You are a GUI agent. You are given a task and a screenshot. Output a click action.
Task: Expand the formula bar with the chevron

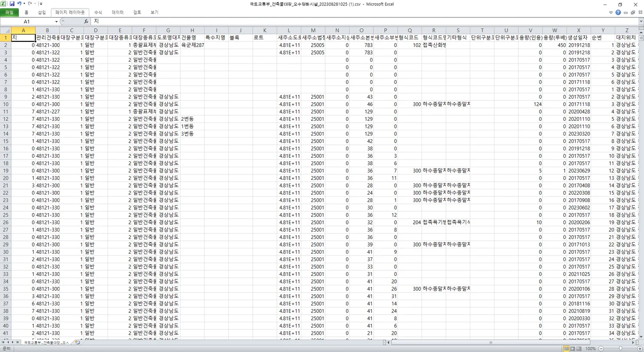(x=641, y=21)
